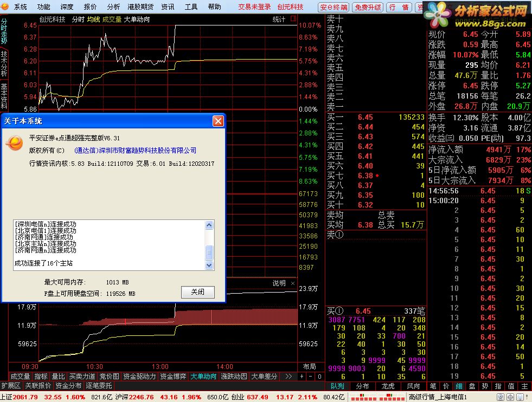Click the scroll-down arrow of connection log
The width and height of the screenshot is (532, 402).
[x=209, y=265]
